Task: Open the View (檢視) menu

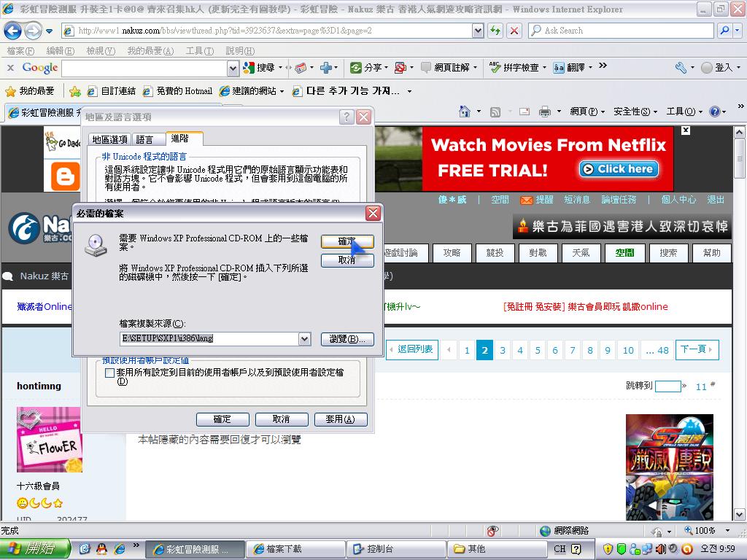Action: (101, 50)
